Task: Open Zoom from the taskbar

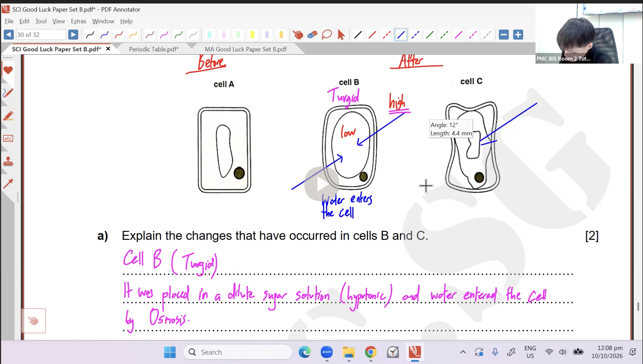Action: (x=327, y=352)
